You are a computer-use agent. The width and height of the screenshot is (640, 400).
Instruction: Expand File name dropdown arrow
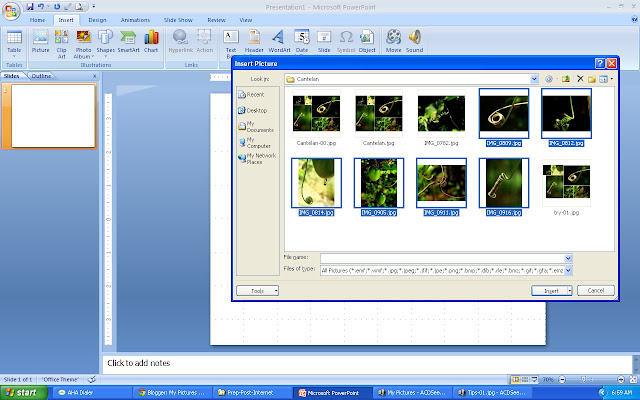tap(568, 258)
